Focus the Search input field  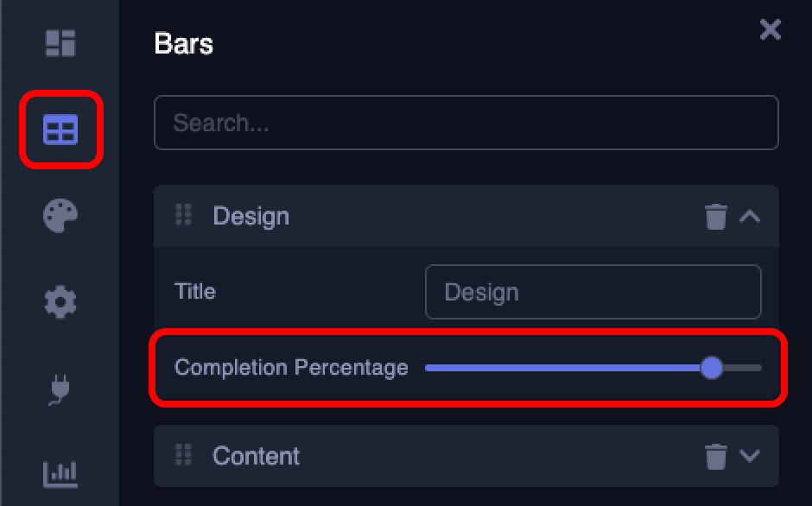tap(466, 123)
